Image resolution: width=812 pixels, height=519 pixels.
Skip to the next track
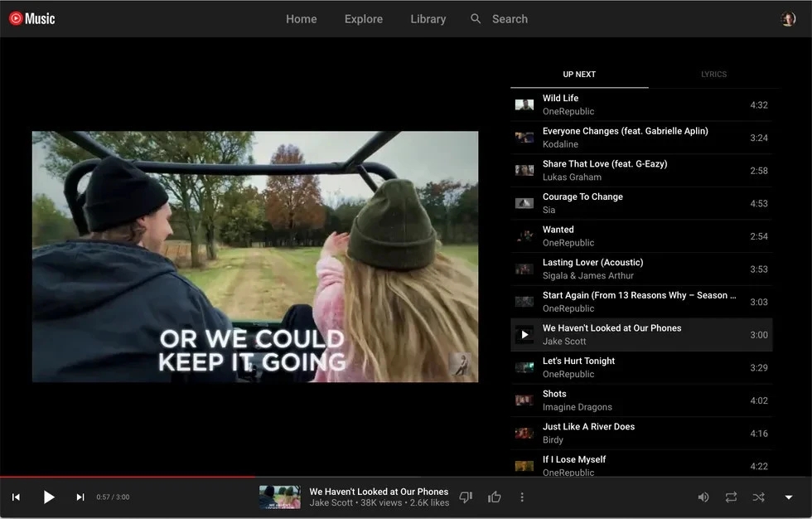point(80,497)
